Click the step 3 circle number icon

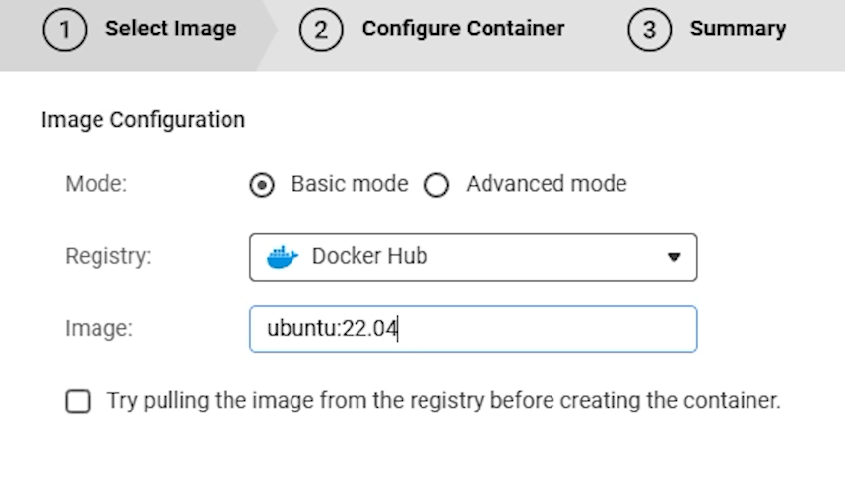[649, 30]
